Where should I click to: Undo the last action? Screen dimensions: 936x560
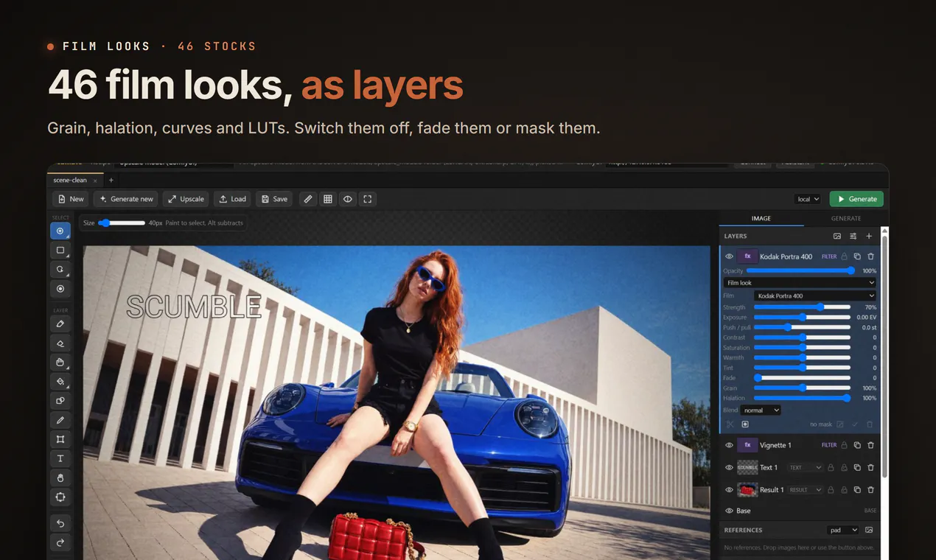[x=60, y=523]
